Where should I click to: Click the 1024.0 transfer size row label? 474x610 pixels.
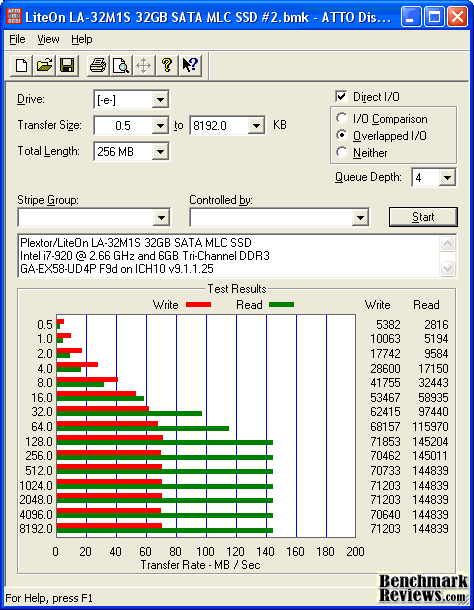point(36,486)
